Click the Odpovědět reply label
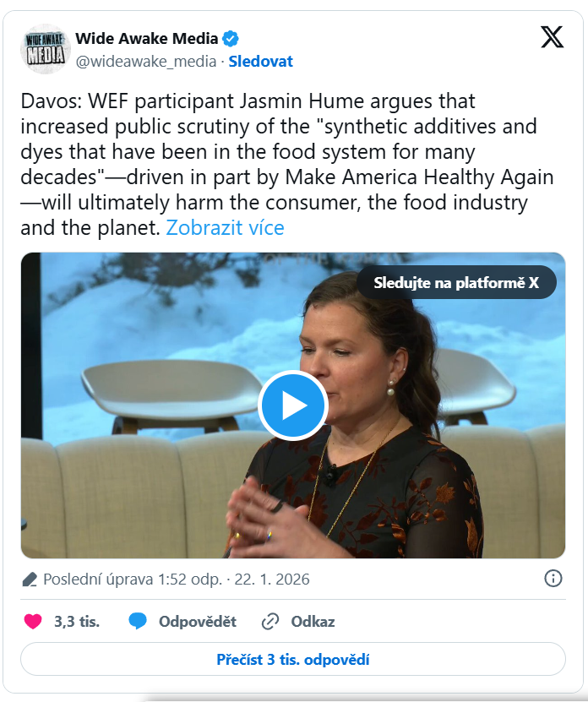588x702 pixels. (x=197, y=622)
